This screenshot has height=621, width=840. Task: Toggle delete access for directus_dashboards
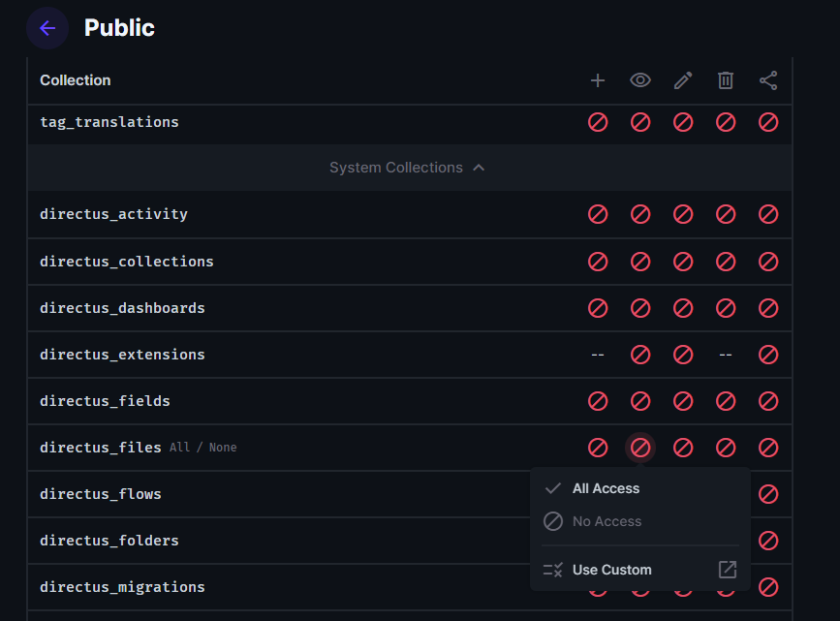pos(726,308)
